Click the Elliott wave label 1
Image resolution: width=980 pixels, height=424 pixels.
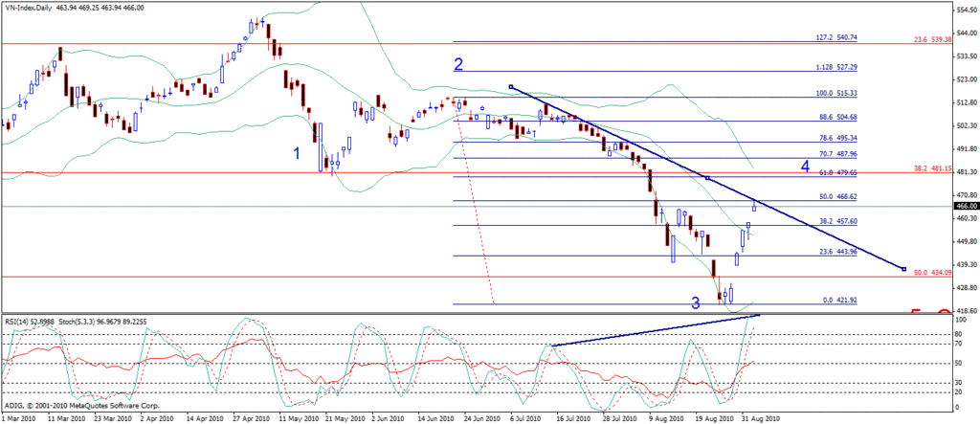pyautogui.click(x=297, y=153)
